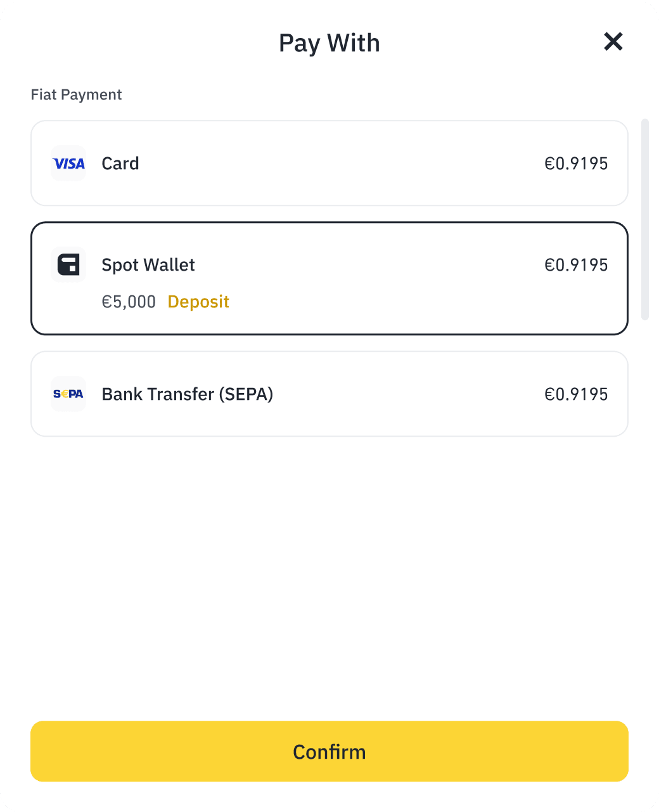This screenshot has width=659, height=812.
Task: Close the Pay With dialog
Action: pos(613,42)
